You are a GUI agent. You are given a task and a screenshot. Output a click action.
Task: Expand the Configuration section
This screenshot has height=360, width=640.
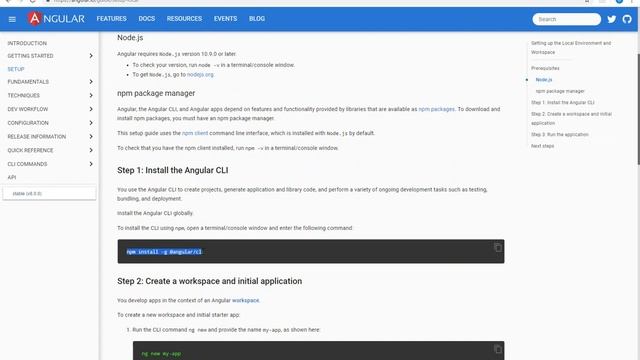click(x=50, y=123)
